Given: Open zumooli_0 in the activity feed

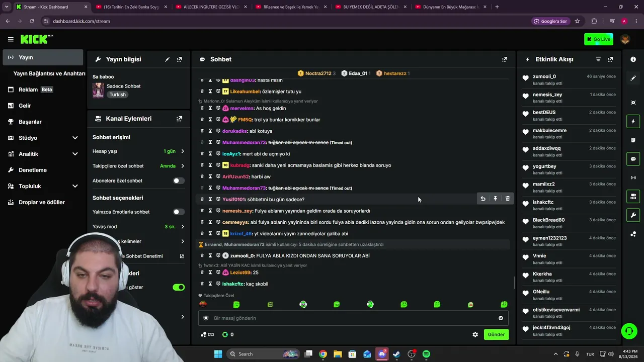Looking at the screenshot, I should [544, 76].
